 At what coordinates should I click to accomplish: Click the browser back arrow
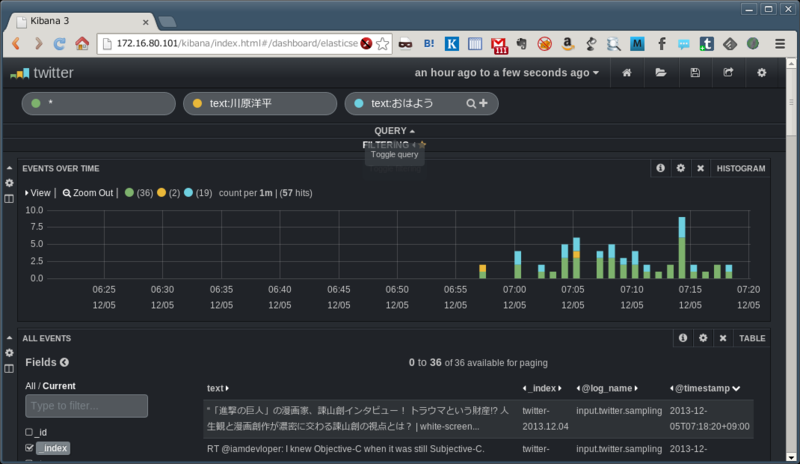point(16,43)
